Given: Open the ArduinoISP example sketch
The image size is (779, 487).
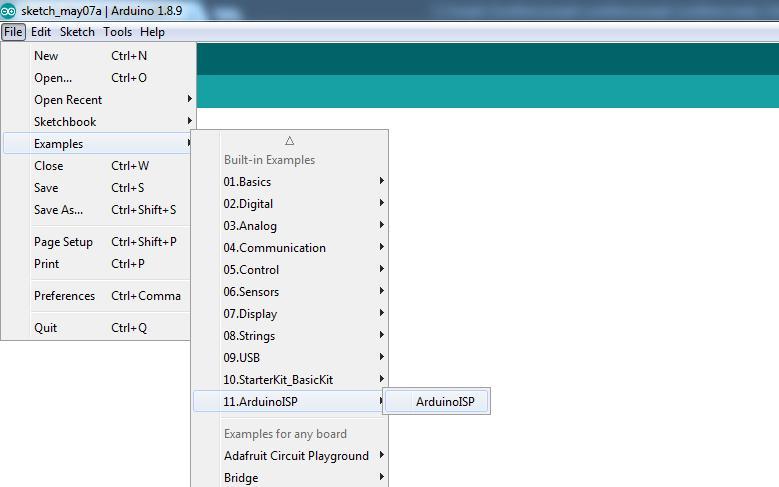Looking at the screenshot, I should pos(437,401).
